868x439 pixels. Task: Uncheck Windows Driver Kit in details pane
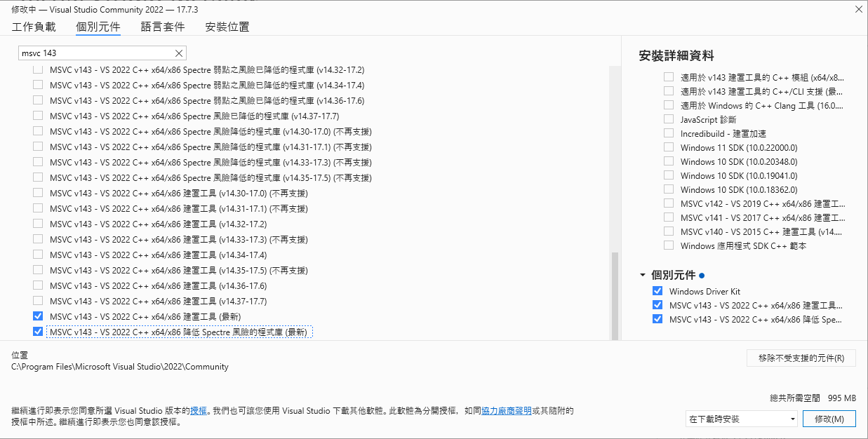657,291
